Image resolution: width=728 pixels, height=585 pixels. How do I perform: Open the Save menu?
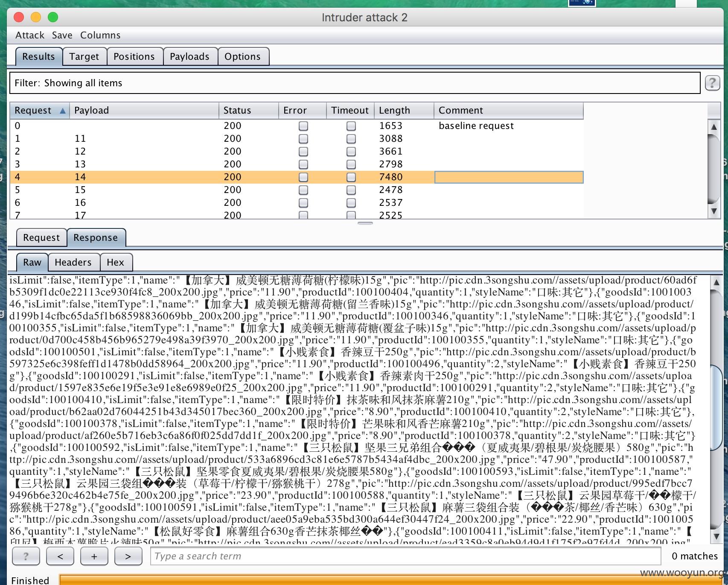pyautogui.click(x=62, y=35)
